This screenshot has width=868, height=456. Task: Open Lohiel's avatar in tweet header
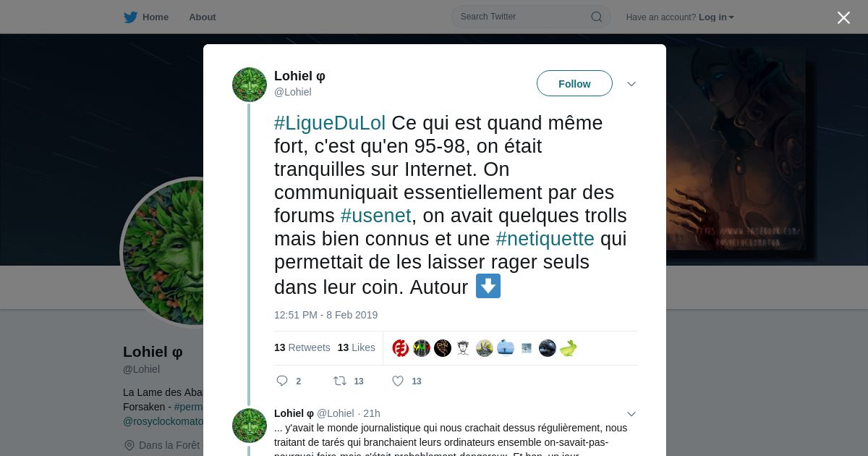(250, 85)
